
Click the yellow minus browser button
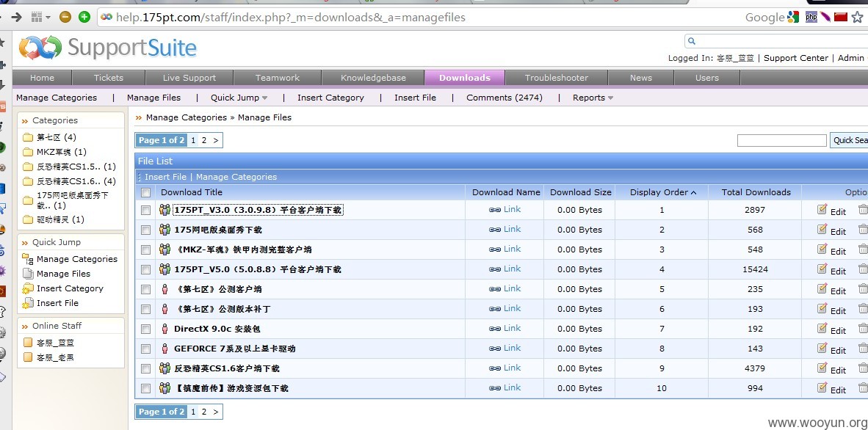pyautogui.click(x=65, y=17)
